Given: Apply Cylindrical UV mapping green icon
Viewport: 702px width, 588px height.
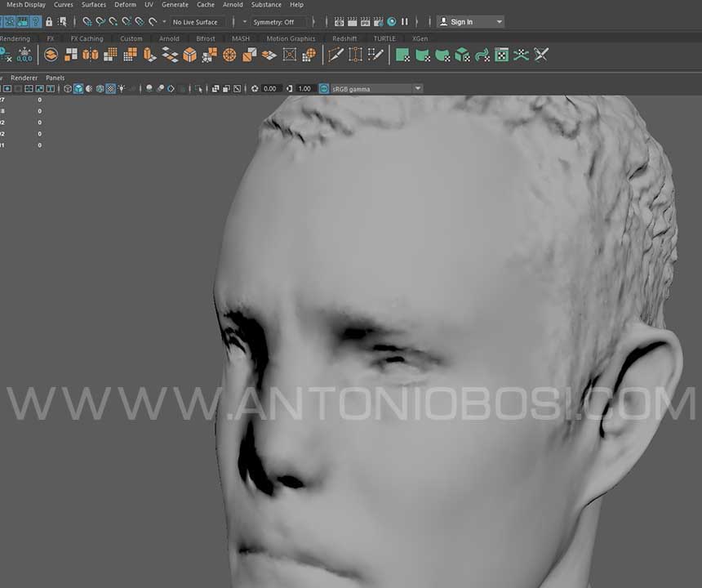Looking at the screenshot, I should (423, 55).
